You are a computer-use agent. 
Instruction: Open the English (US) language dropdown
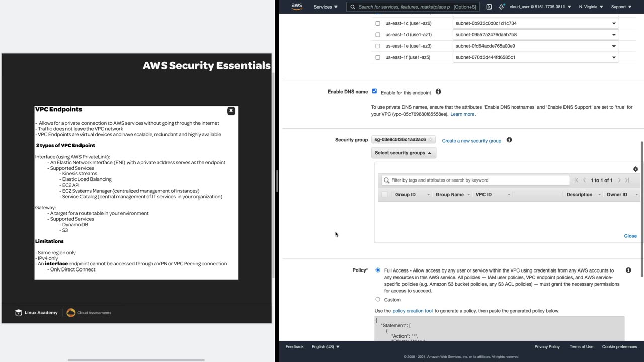click(x=326, y=347)
